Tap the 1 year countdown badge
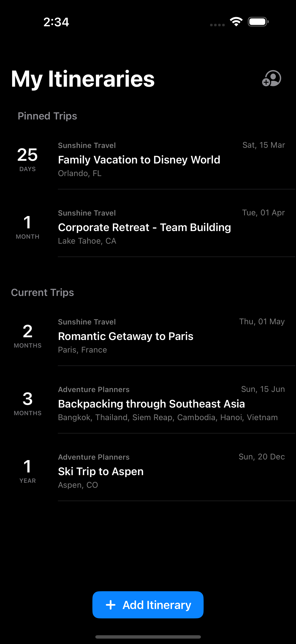This screenshot has height=644, width=296. pyautogui.click(x=27, y=470)
